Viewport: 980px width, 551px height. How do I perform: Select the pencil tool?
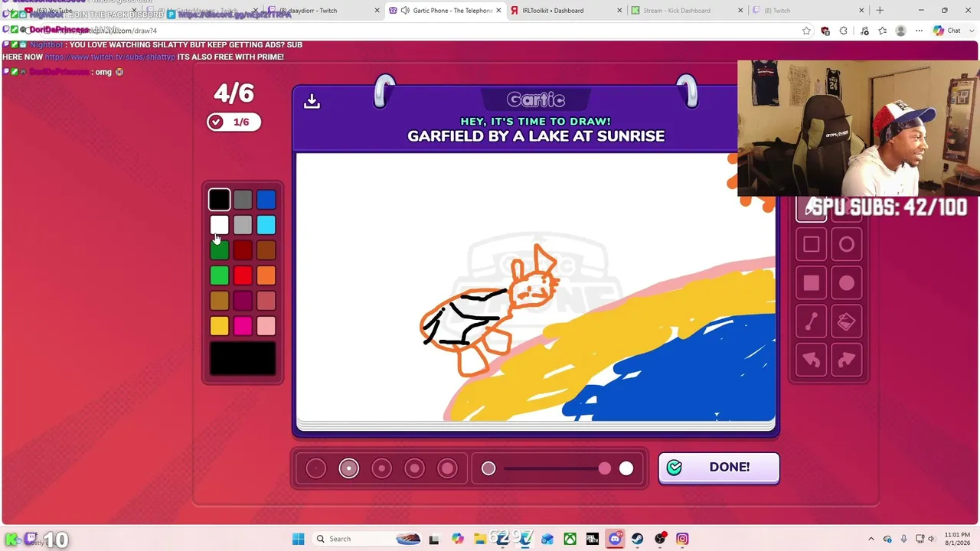[x=811, y=208]
